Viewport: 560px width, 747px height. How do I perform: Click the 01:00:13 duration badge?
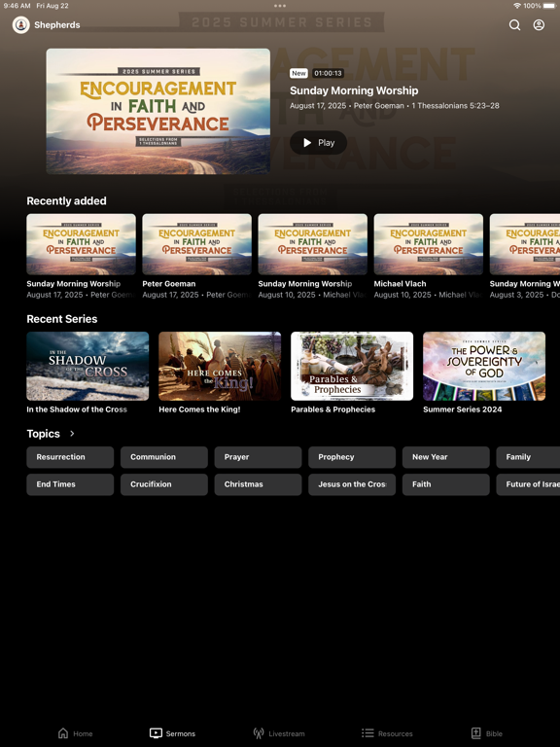point(328,73)
